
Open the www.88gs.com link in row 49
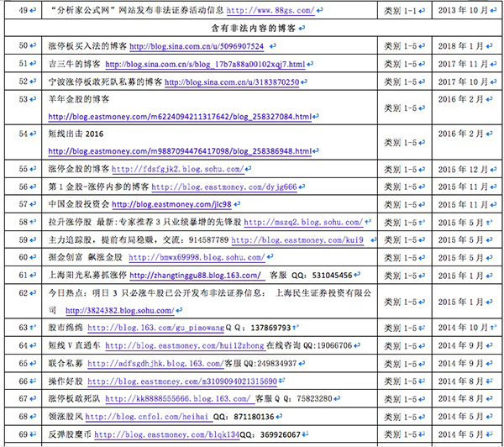point(270,10)
